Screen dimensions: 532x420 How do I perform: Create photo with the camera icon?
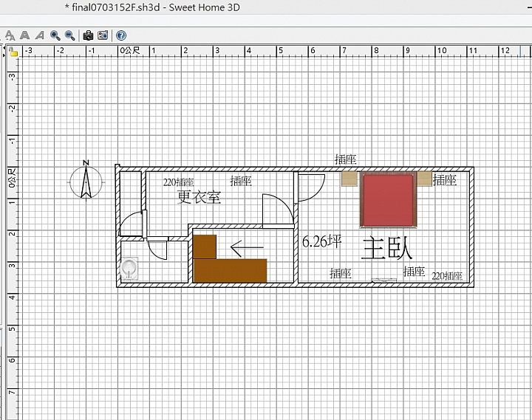tap(88, 35)
